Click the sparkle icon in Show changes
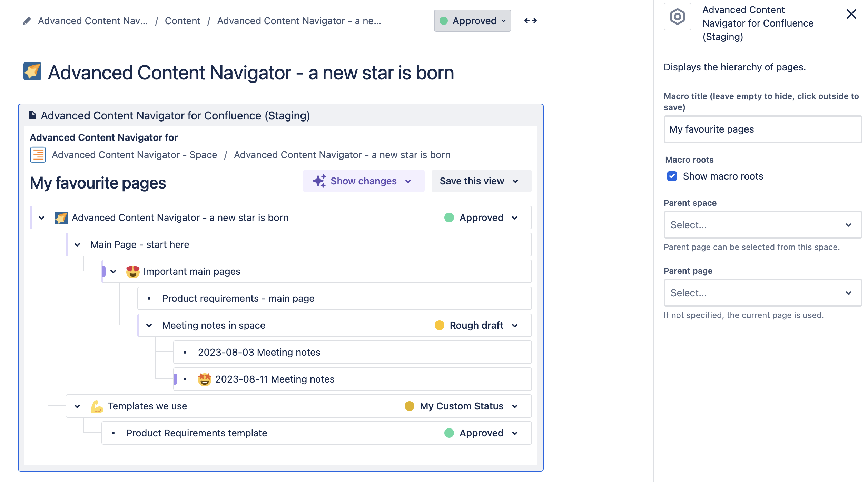Screen dimensions: 868x482 tap(319, 181)
